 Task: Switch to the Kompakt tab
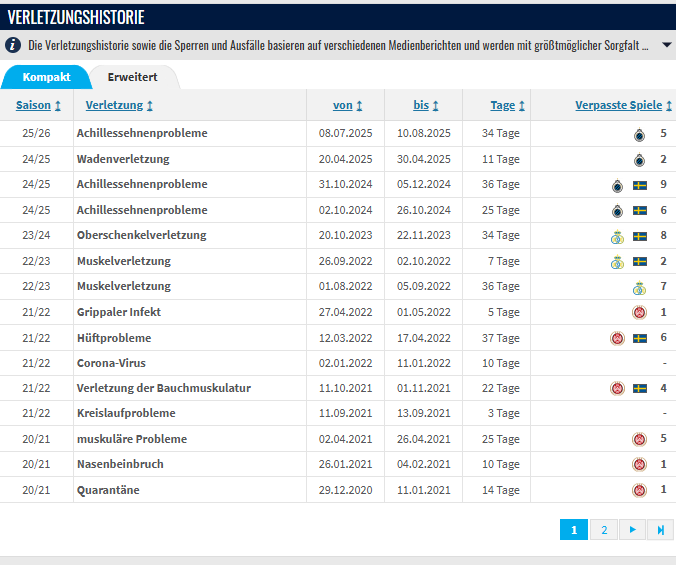[47, 77]
